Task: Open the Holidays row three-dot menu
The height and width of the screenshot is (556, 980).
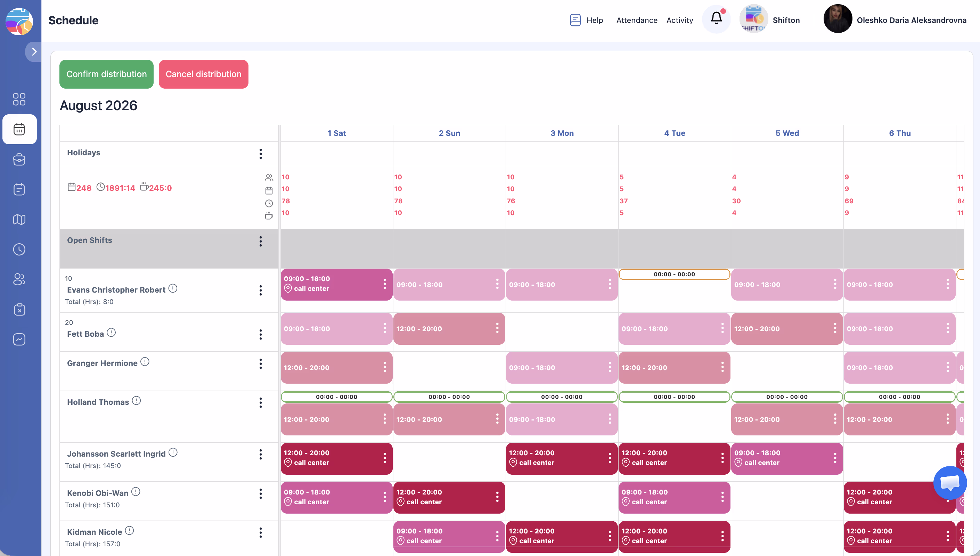Action: coord(261,154)
